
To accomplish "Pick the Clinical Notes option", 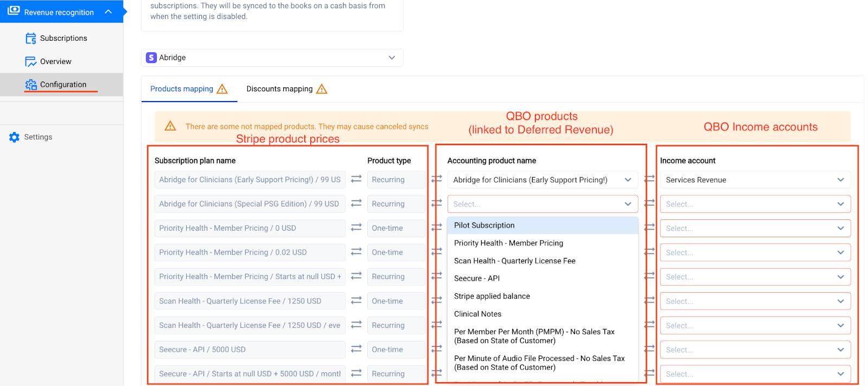I will 477,314.
